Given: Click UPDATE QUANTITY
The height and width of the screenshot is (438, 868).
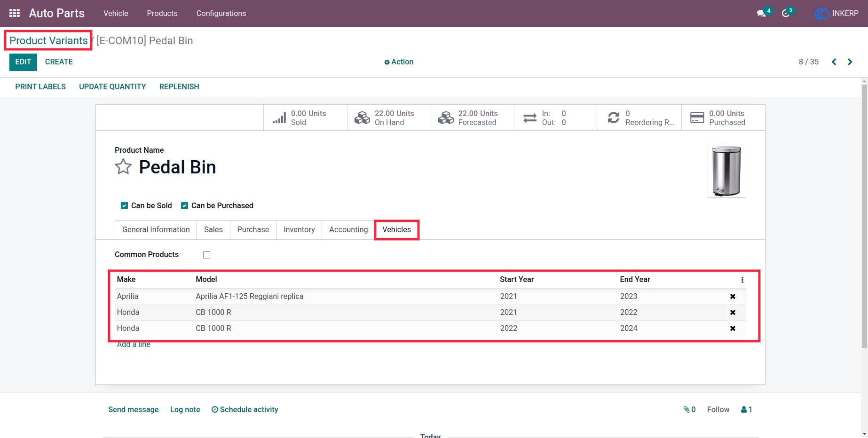Looking at the screenshot, I should coord(112,86).
